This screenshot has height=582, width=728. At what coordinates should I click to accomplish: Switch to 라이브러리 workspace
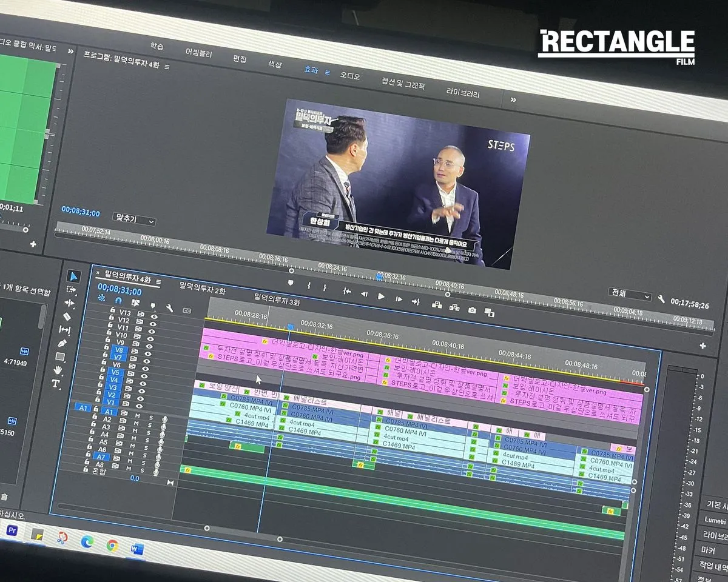point(463,94)
